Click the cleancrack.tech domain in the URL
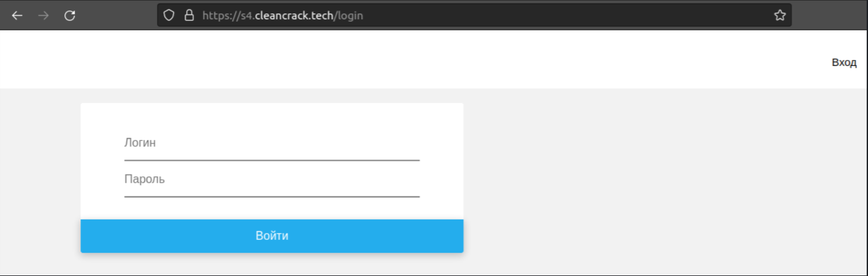Viewport: 868px width, 276px height. [x=294, y=16]
